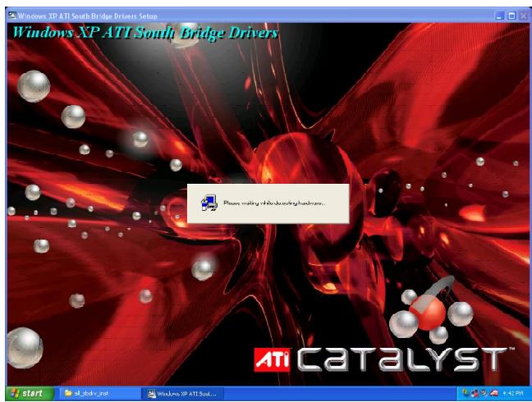Click the ATI Catalyst logo

tap(383, 359)
